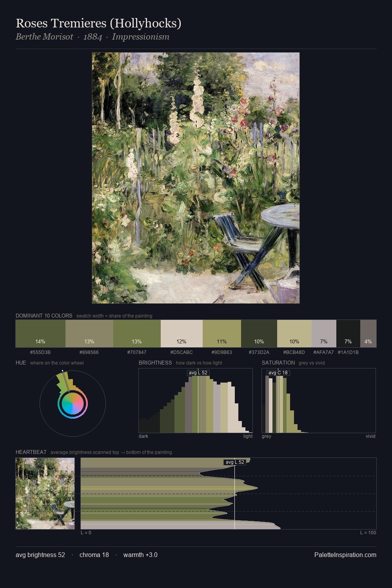
Task: Click the 'SATURATION' section heading
Action: (278, 363)
